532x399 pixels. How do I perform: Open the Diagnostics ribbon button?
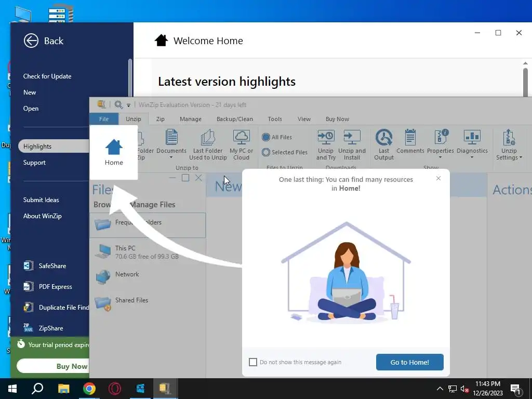[x=472, y=144]
